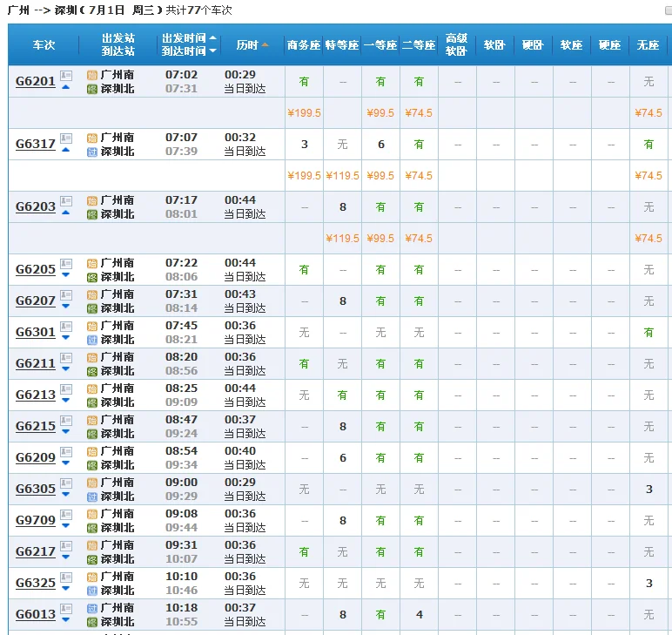Expand ticket prices for G6325
The width and height of the screenshot is (672, 635).
coord(65,588)
